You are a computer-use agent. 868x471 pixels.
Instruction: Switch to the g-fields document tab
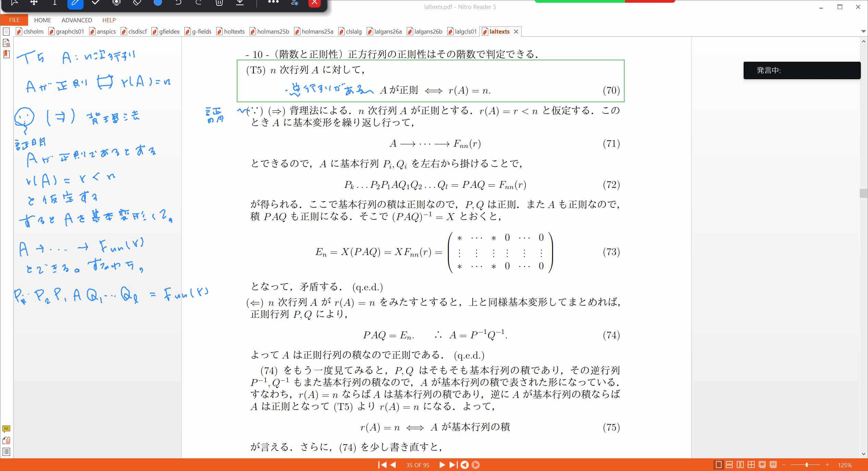tap(198, 32)
